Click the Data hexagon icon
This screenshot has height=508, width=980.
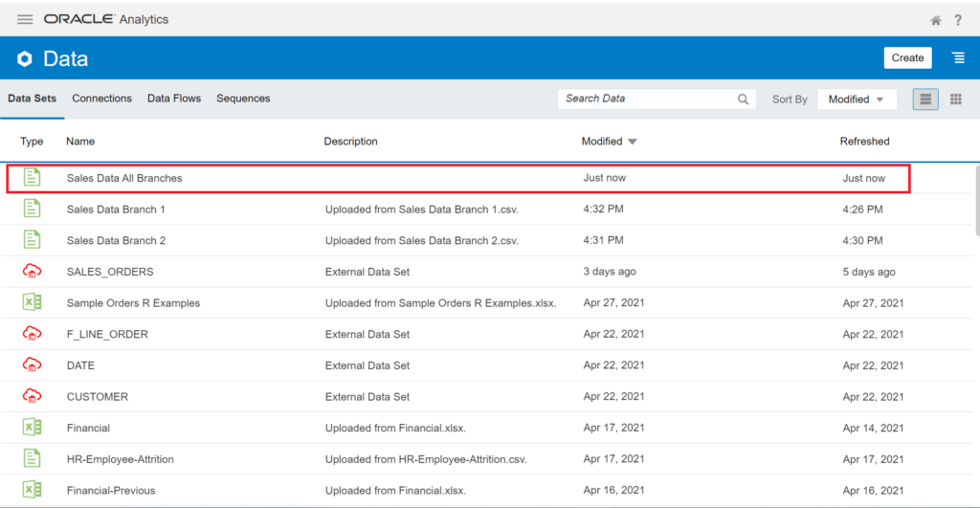pyautogui.click(x=24, y=58)
